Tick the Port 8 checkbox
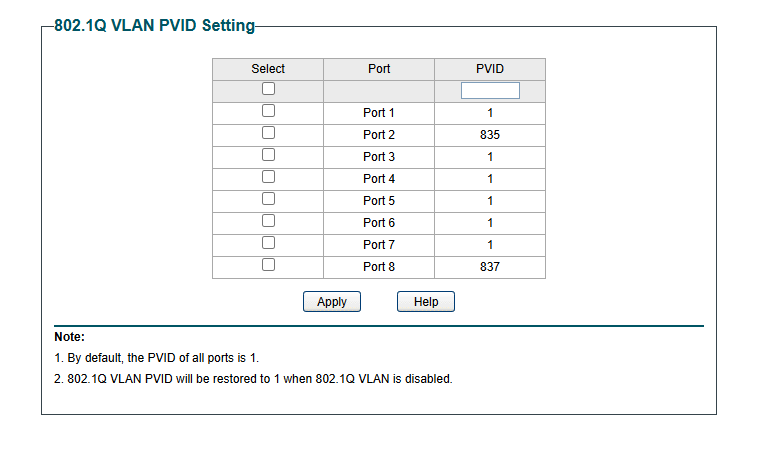Viewport: 772px width, 463px height. (x=268, y=265)
